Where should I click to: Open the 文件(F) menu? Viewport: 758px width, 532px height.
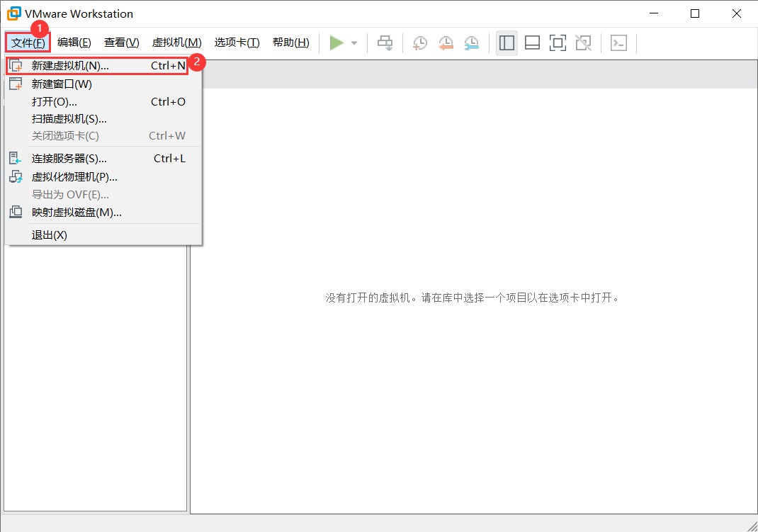pos(28,43)
